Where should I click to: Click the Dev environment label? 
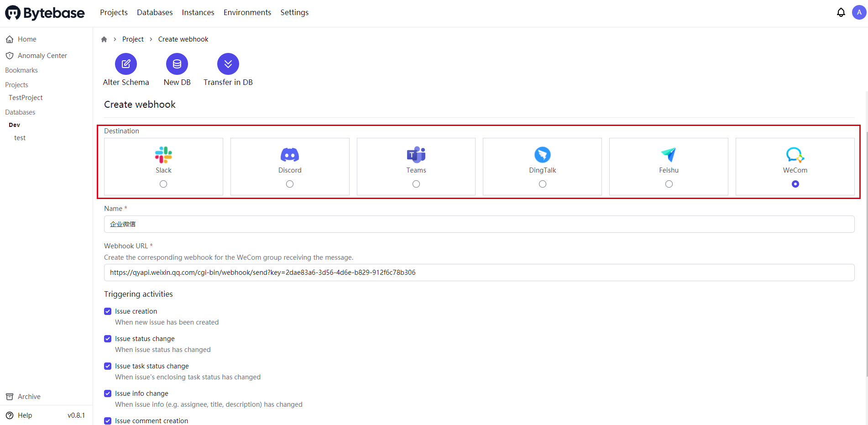tap(15, 125)
